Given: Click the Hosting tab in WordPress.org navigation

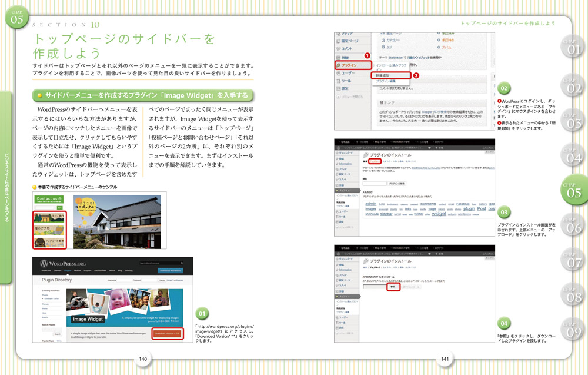Looking at the screenshot, I should [x=129, y=271].
